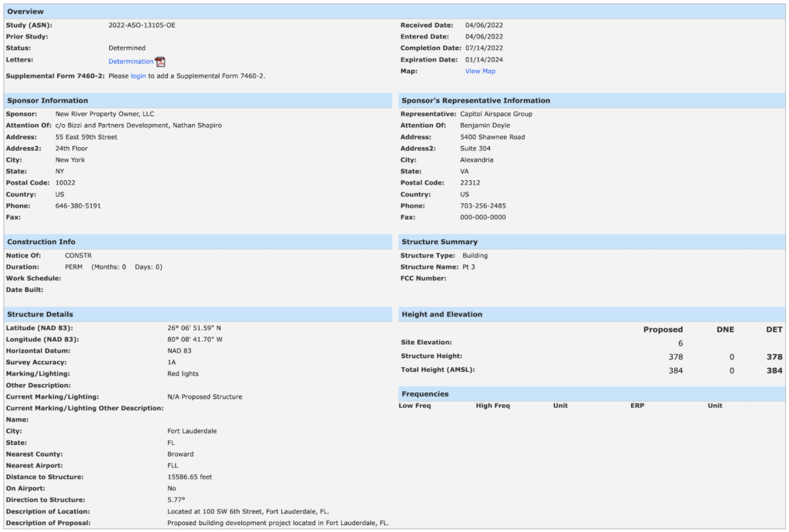This screenshot has height=532, width=789.
Task: Click the Low Freq column heading
Action: (x=415, y=406)
